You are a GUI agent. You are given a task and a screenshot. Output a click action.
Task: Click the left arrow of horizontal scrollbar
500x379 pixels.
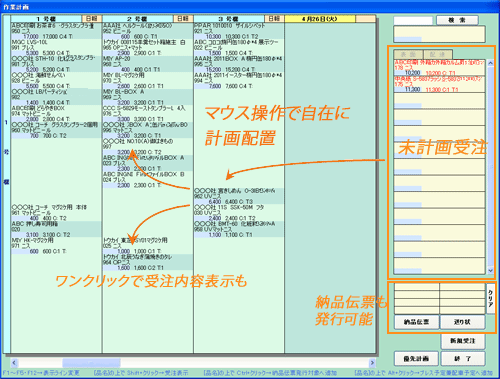click(x=14, y=362)
